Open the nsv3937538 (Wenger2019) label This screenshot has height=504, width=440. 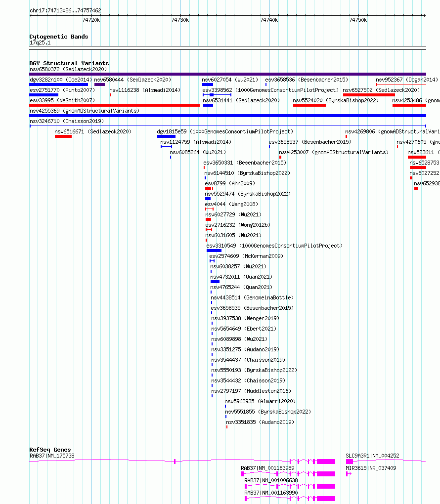coord(245,318)
